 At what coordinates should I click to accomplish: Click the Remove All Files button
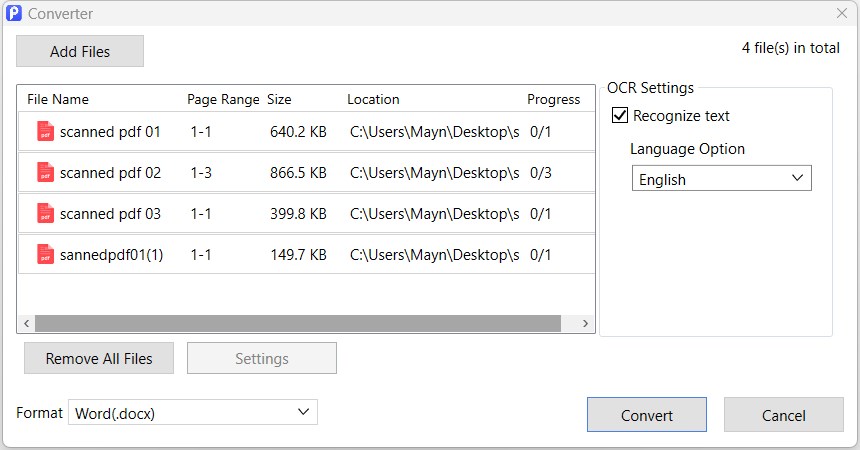click(99, 358)
